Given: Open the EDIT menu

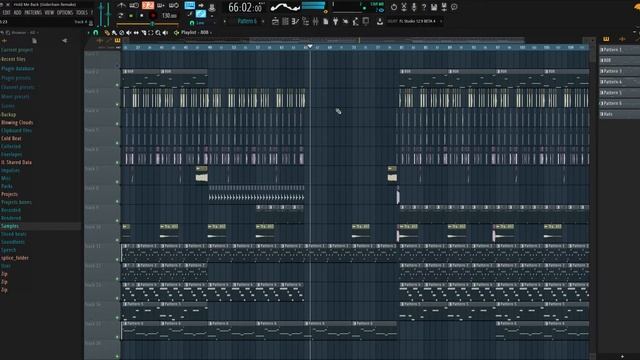Looking at the screenshot, I should pos(6,13).
